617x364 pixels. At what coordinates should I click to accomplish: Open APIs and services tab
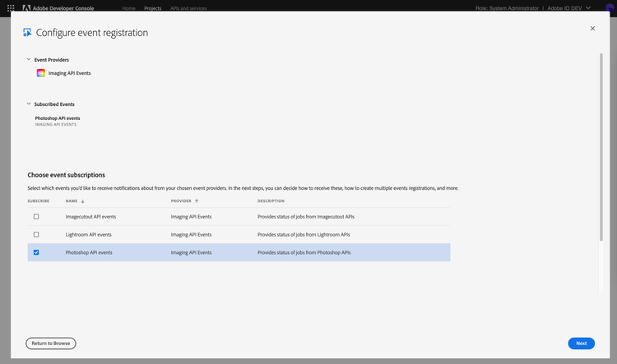point(188,7)
